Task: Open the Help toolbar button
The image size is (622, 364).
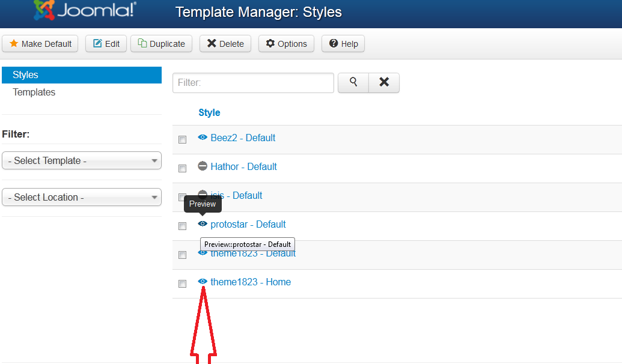Action: pyautogui.click(x=343, y=44)
